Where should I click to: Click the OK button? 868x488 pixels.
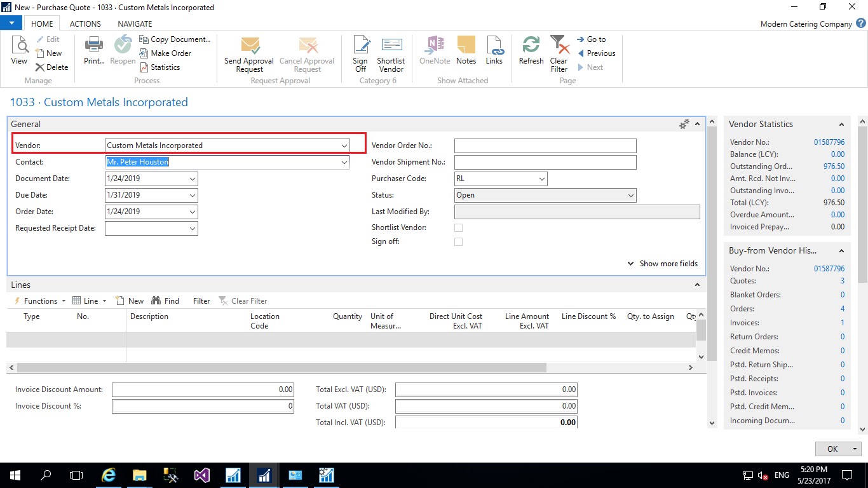tap(832, 449)
